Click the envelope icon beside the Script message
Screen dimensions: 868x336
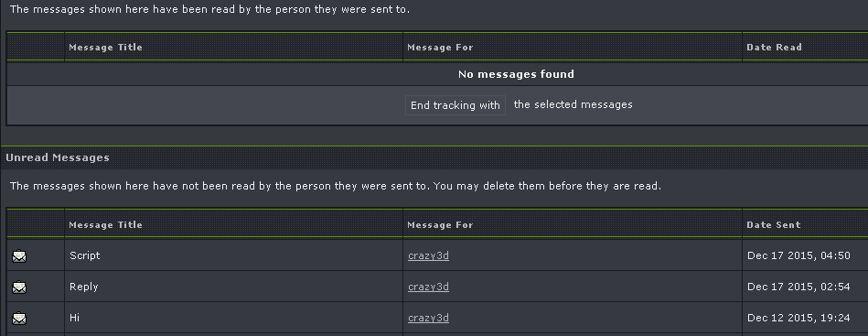click(19, 256)
